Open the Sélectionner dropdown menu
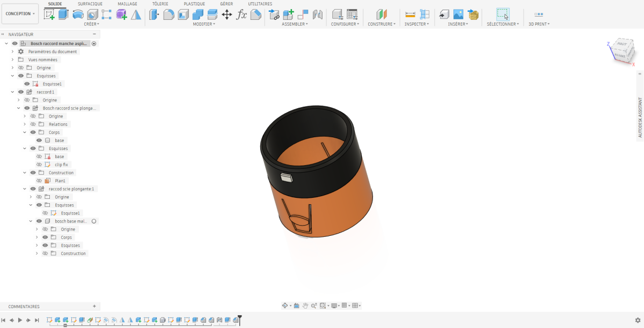Image resolution: width=644 pixels, height=328 pixels. [x=503, y=24]
